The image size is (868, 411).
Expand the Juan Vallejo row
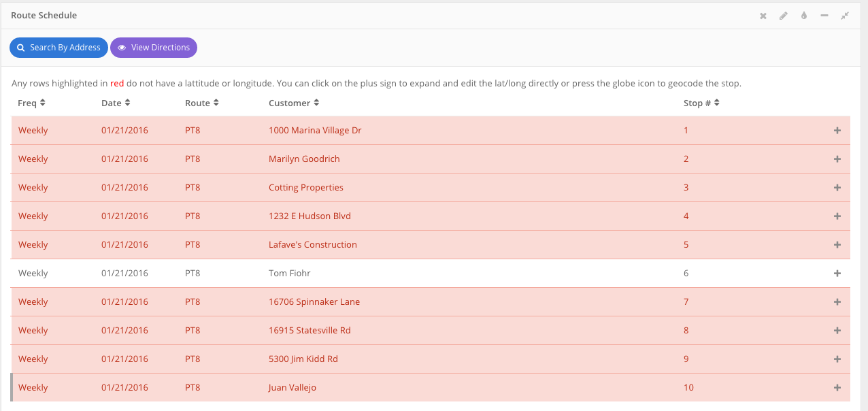[x=837, y=388]
